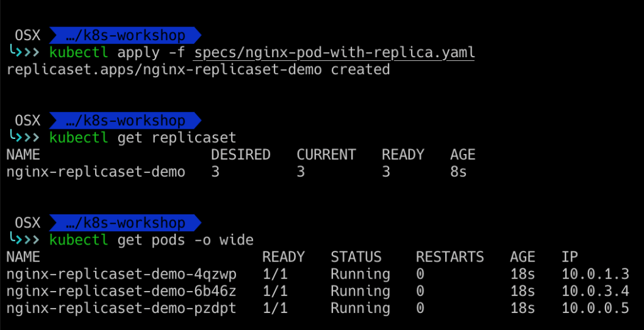The width and height of the screenshot is (644, 330).
Task: Click the IP address 10.0.1.3
Action: [x=595, y=274]
